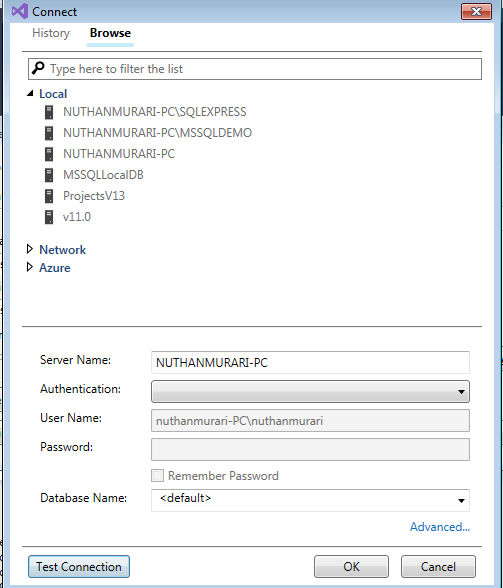Open the Advanced... link

click(440, 527)
